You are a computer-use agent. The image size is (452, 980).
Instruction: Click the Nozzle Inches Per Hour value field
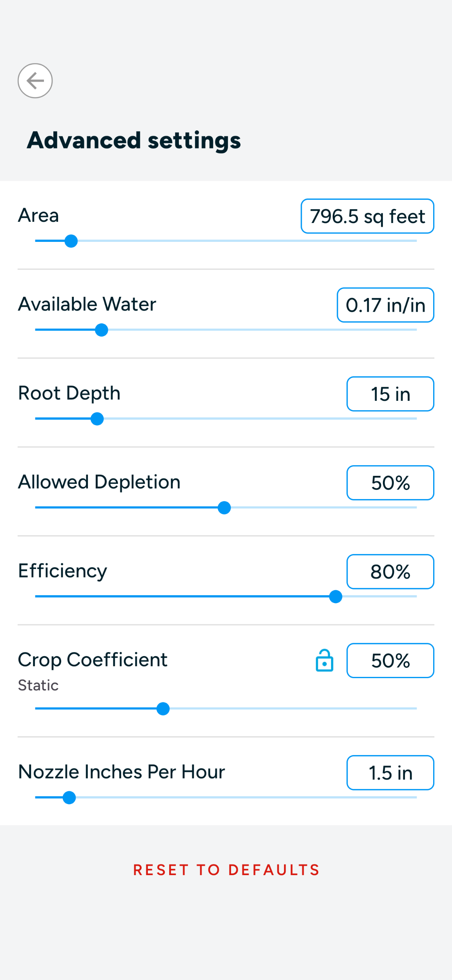pyautogui.click(x=390, y=773)
